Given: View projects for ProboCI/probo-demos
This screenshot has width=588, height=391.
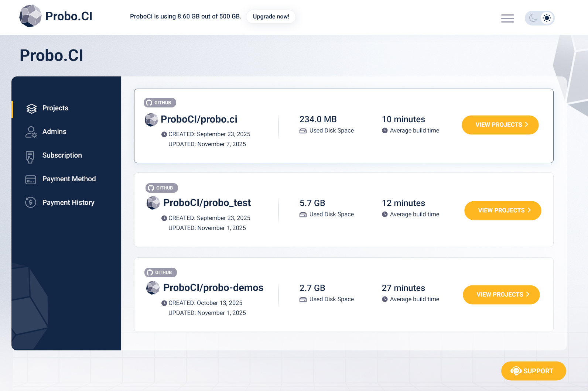Looking at the screenshot, I should [501, 295].
